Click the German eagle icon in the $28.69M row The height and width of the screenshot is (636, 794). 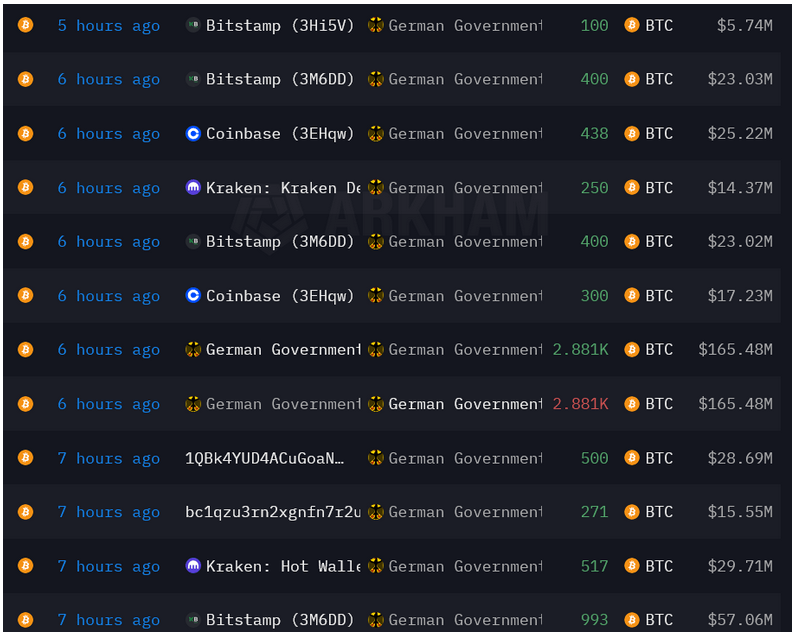(x=376, y=458)
